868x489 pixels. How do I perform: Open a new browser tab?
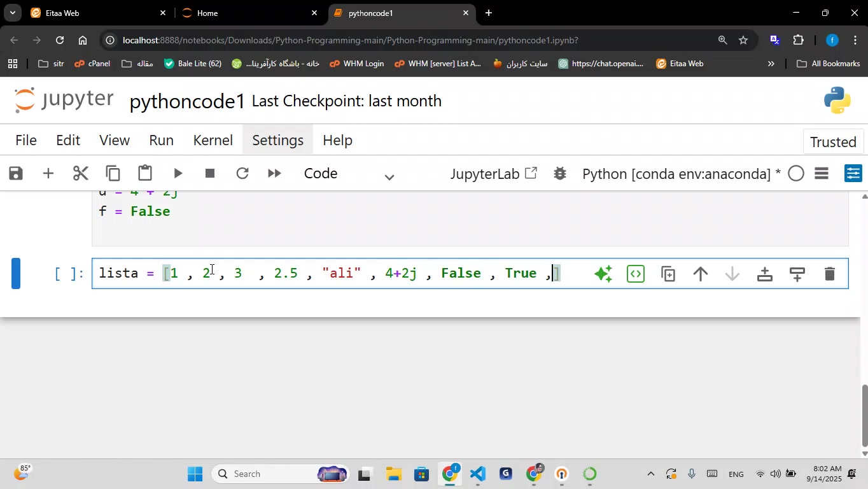488,13
